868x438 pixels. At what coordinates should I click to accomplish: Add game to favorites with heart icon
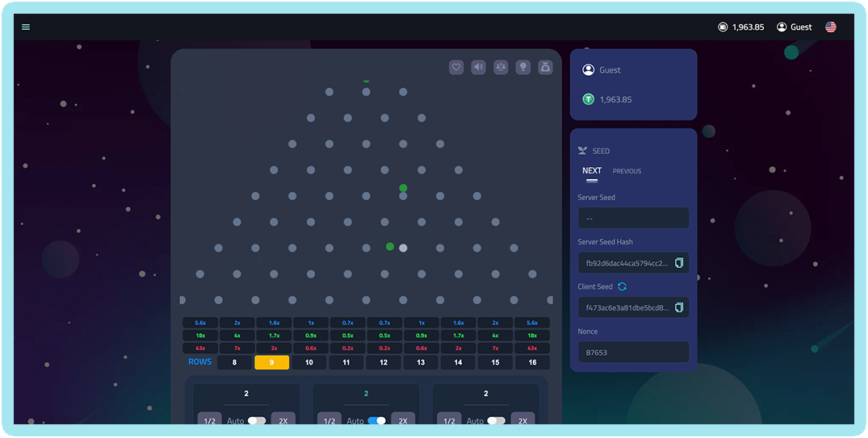(x=456, y=68)
